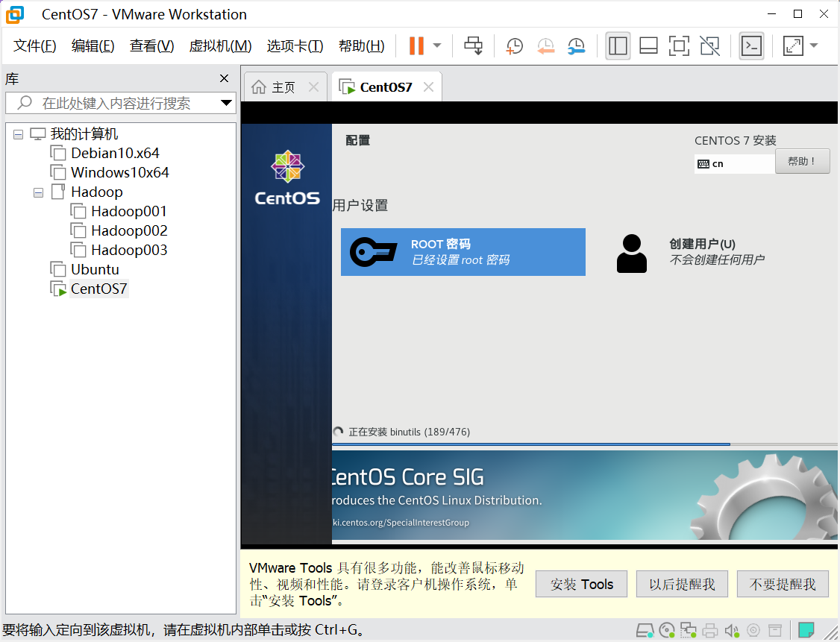Click the 以后提醒我 button

click(682, 584)
